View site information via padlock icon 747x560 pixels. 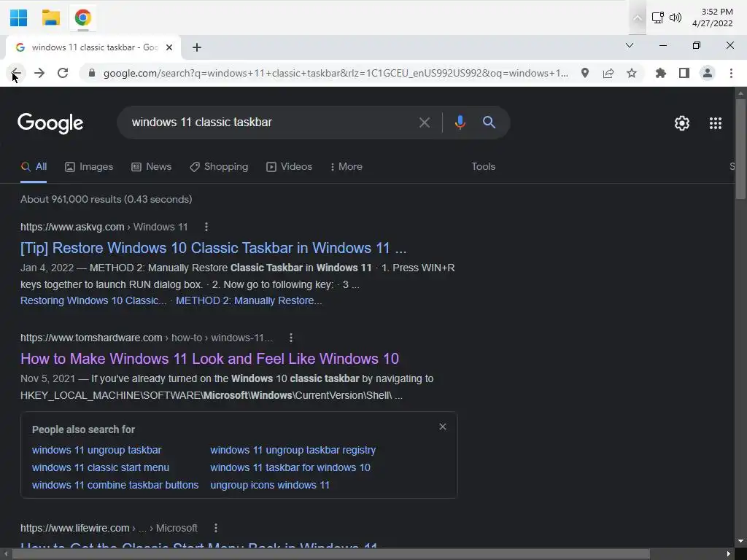92,73
